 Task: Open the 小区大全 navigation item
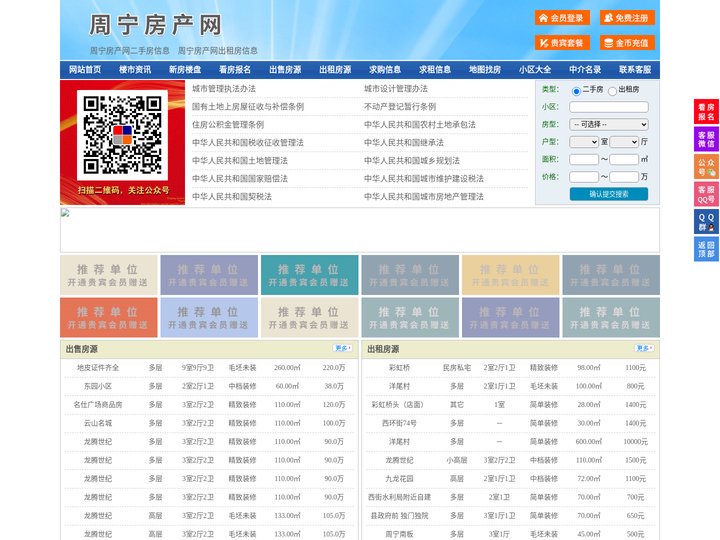click(x=535, y=70)
